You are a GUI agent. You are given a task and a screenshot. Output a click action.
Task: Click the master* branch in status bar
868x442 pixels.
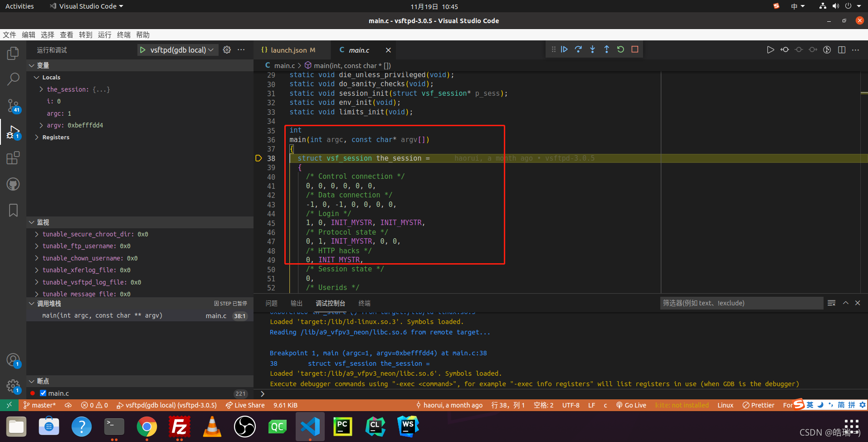[39, 405]
